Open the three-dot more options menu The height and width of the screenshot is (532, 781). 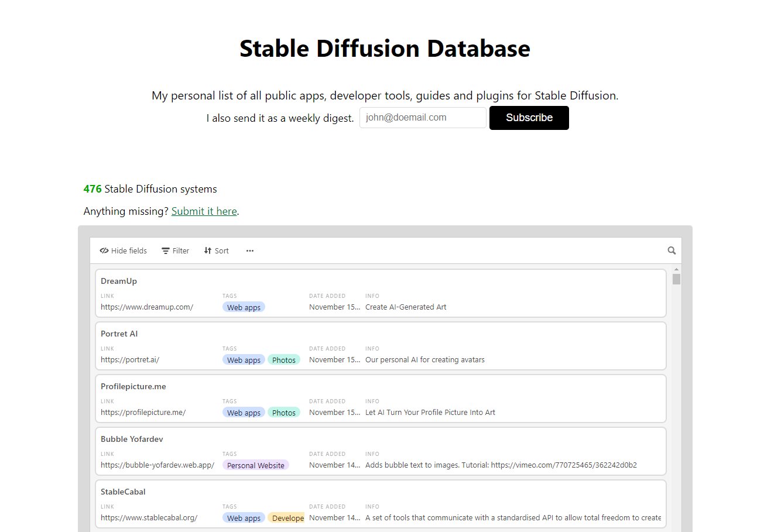point(250,250)
